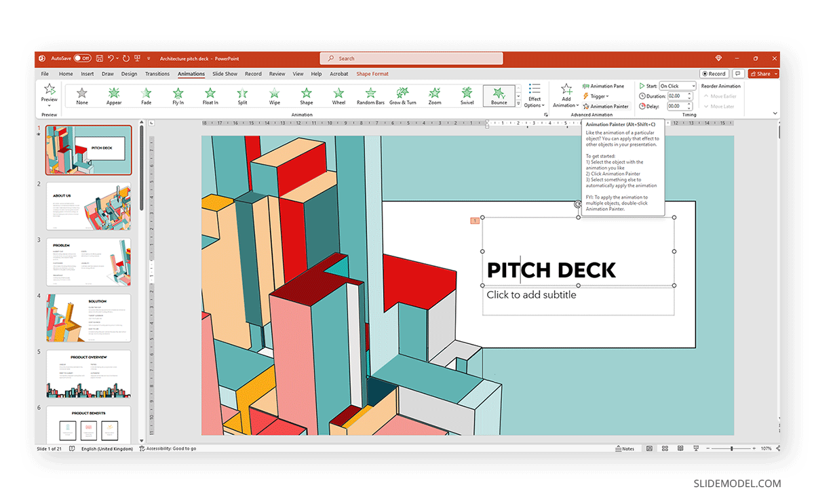This screenshot has width=814, height=504.
Task: Click the Share button
Action: tap(761, 73)
